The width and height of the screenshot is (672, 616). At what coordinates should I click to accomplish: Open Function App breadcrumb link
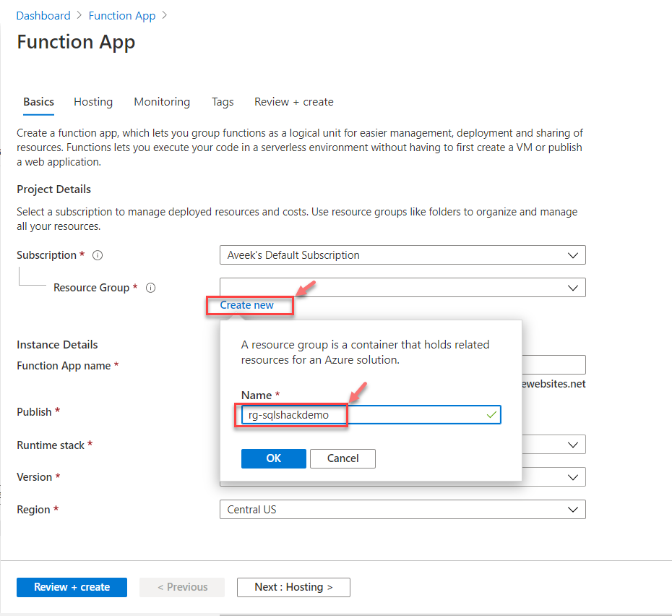pyautogui.click(x=121, y=15)
